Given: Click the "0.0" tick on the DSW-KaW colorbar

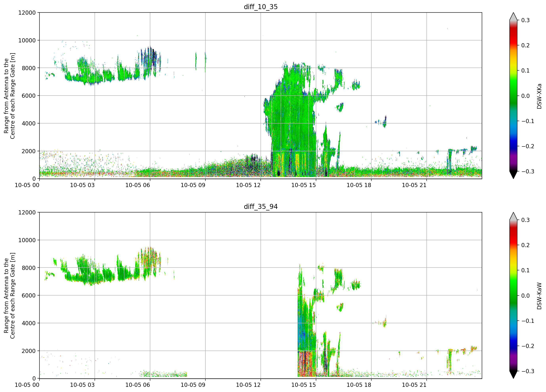Looking at the screenshot, I should point(526,295).
